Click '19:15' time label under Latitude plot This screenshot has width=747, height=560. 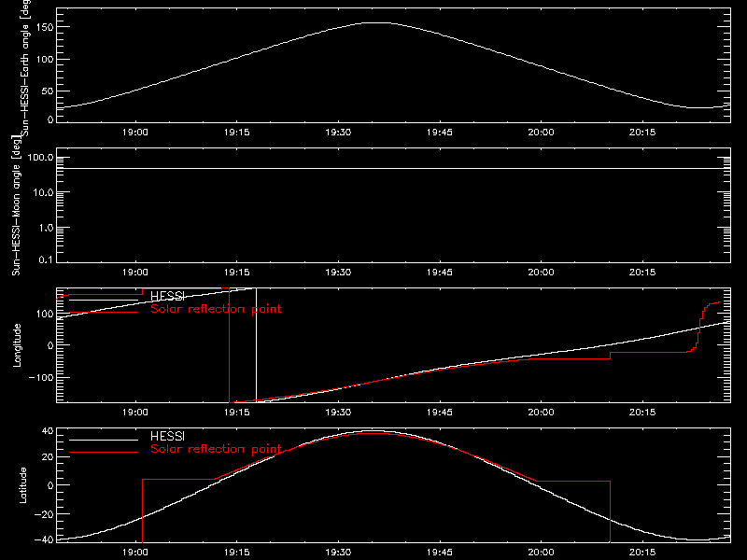coord(237,553)
